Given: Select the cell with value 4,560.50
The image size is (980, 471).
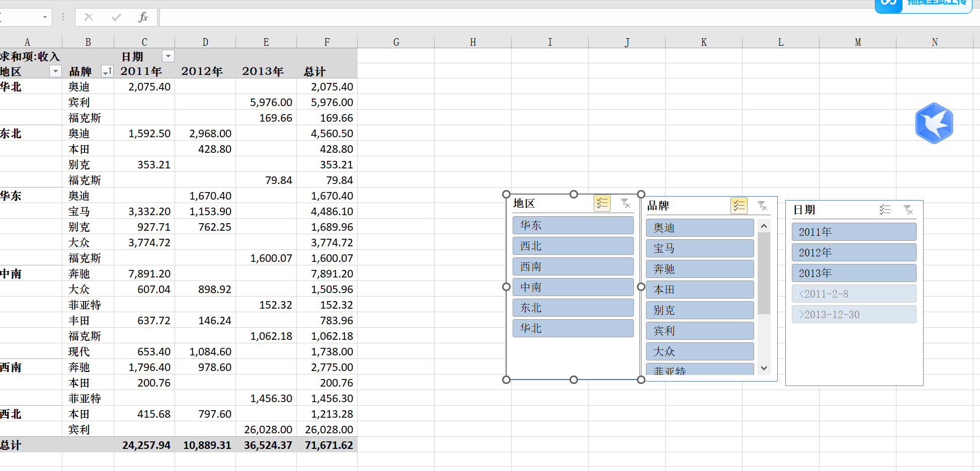Looking at the screenshot, I should click(327, 133).
